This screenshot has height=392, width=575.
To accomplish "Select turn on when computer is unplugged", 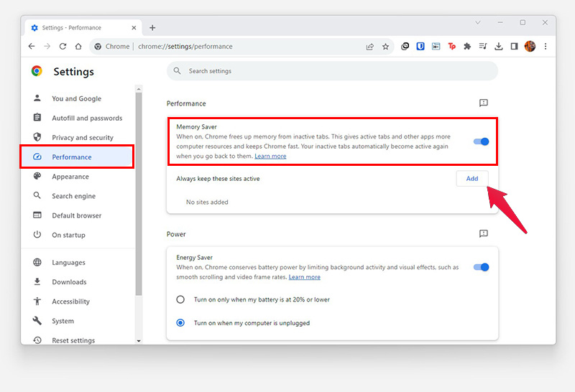I will pyautogui.click(x=180, y=323).
